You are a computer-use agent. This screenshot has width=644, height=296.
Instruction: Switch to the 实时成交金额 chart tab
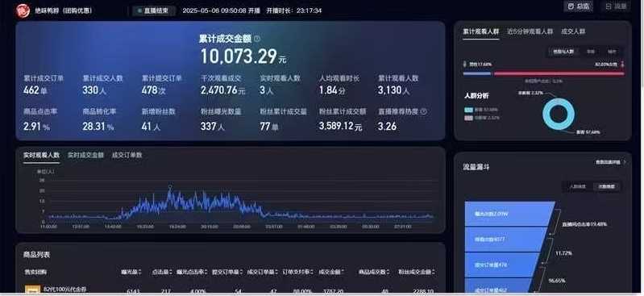coord(85,155)
